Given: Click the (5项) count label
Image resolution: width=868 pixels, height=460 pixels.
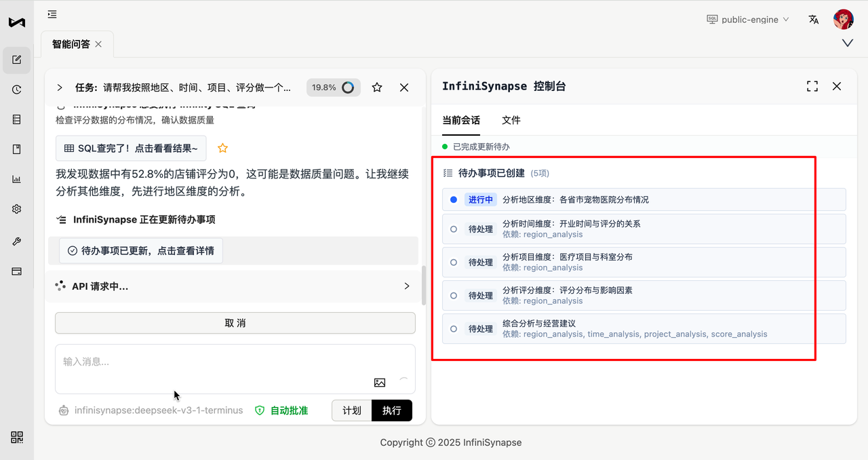Looking at the screenshot, I should (540, 174).
